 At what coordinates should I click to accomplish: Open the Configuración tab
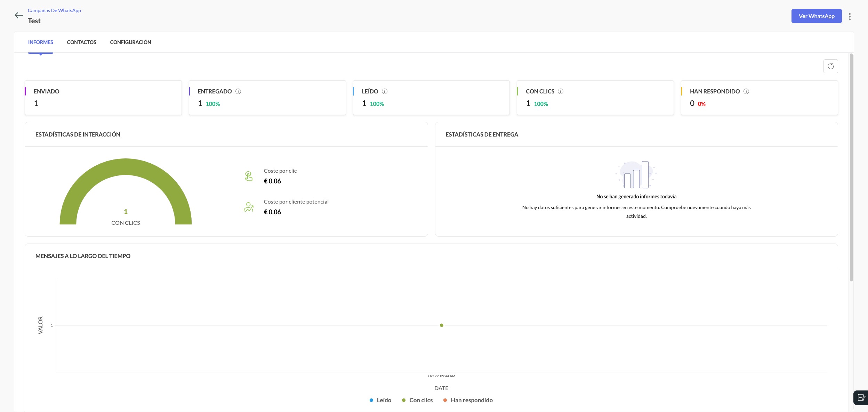(130, 42)
